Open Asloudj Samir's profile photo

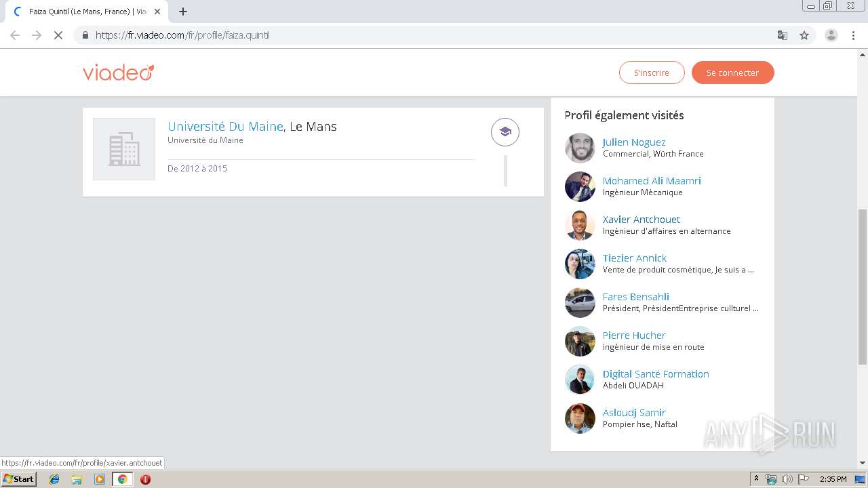pyautogui.click(x=580, y=418)
